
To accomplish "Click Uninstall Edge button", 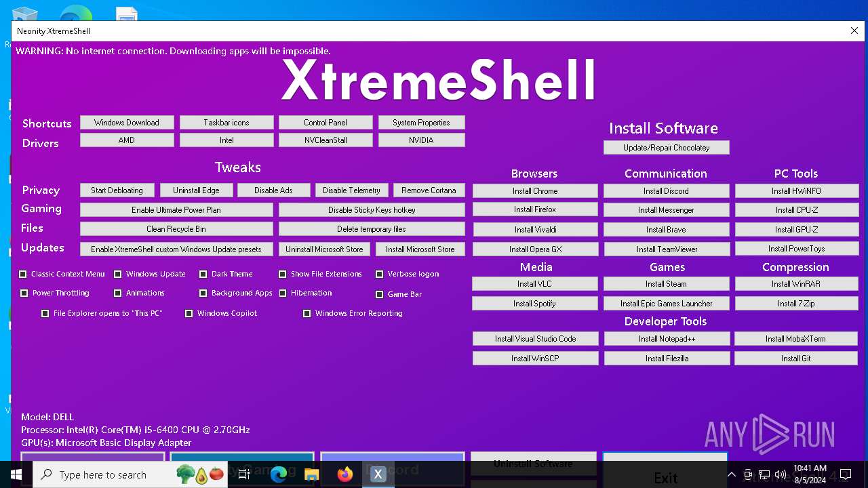I will (196, 190).
